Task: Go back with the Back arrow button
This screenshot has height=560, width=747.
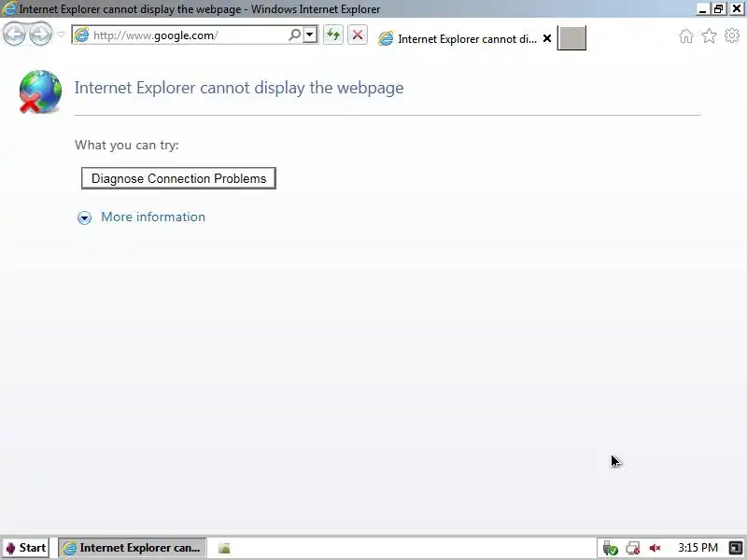Action: 14,35
